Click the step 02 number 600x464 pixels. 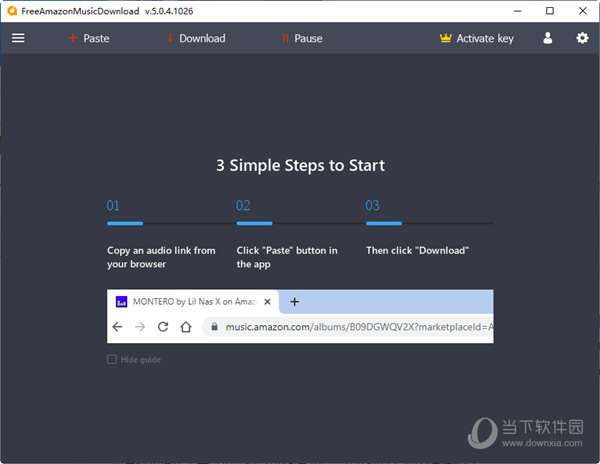coord(243,205)
